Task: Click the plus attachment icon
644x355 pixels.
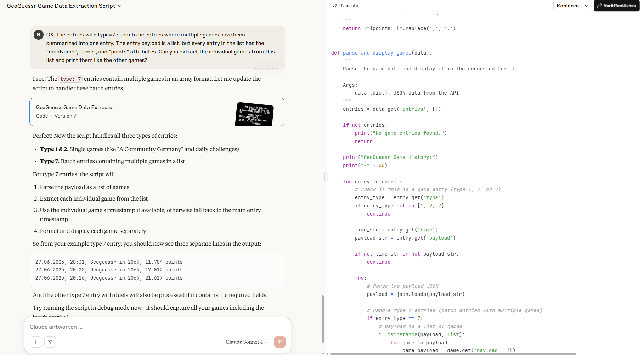Action: coord(35,342)
